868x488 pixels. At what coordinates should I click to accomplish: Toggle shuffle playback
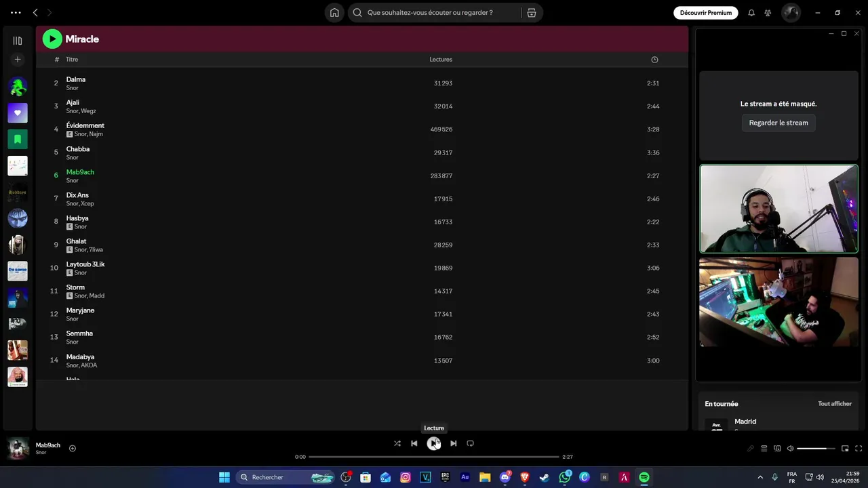(x=397, y=443)
